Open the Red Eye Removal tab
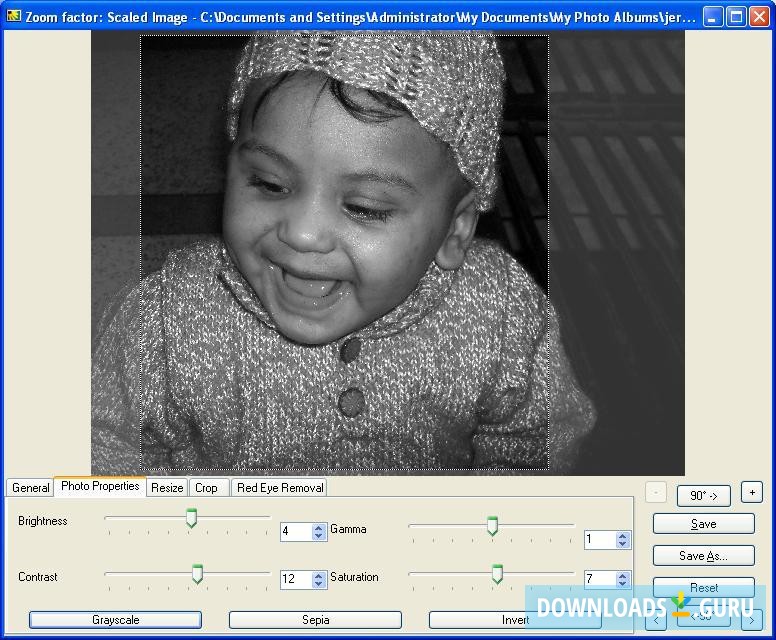This screenshot has height=640, width=776. (x=280, y=488)
